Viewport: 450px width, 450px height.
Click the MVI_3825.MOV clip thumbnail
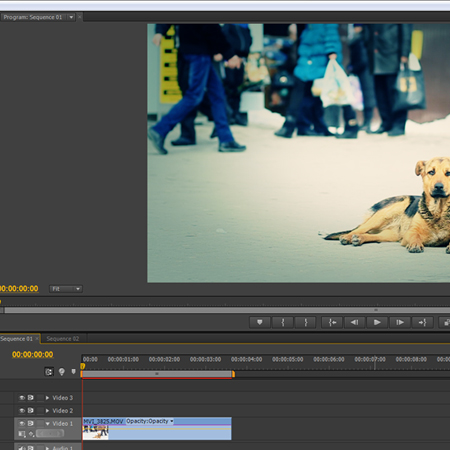[96, 432]
